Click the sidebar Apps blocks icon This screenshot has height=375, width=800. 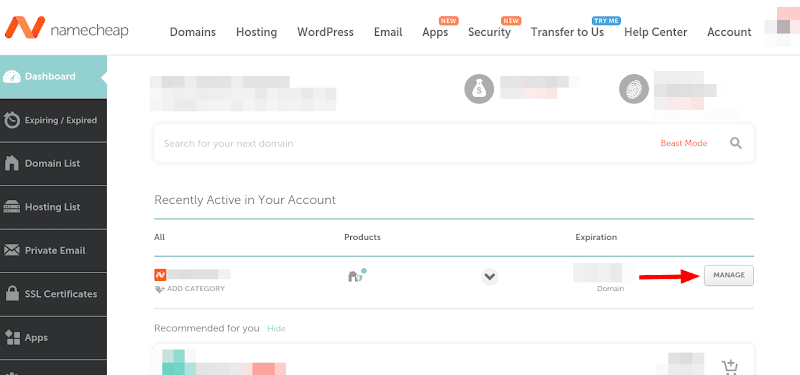[12, 337]
